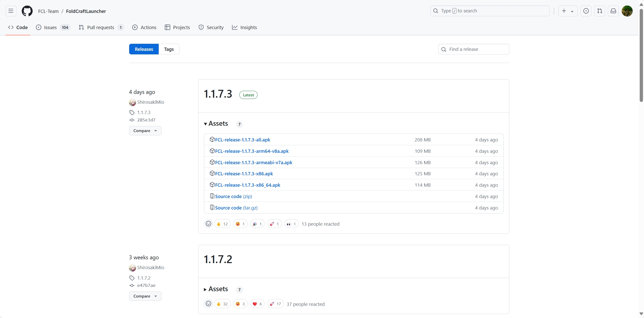Open the global issues icon in the header
This screenshot has height=318, width=644.
586,11
